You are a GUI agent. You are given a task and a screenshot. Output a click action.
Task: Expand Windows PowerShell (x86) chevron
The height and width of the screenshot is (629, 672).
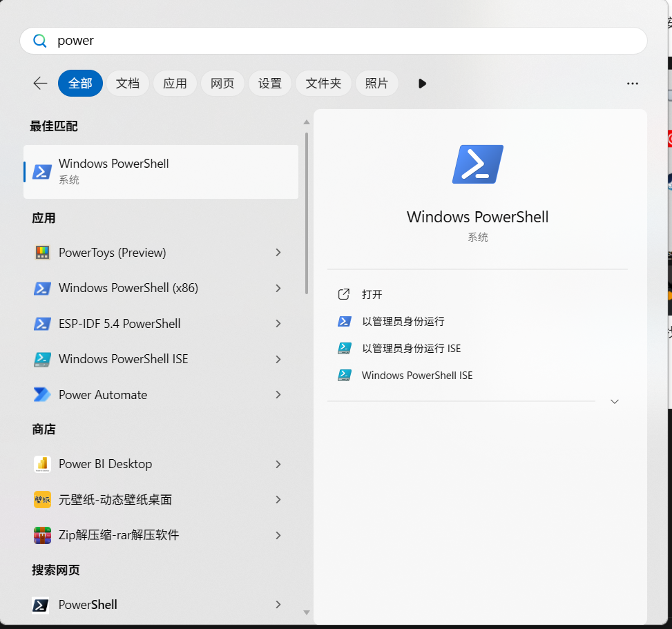pos(278,289)
